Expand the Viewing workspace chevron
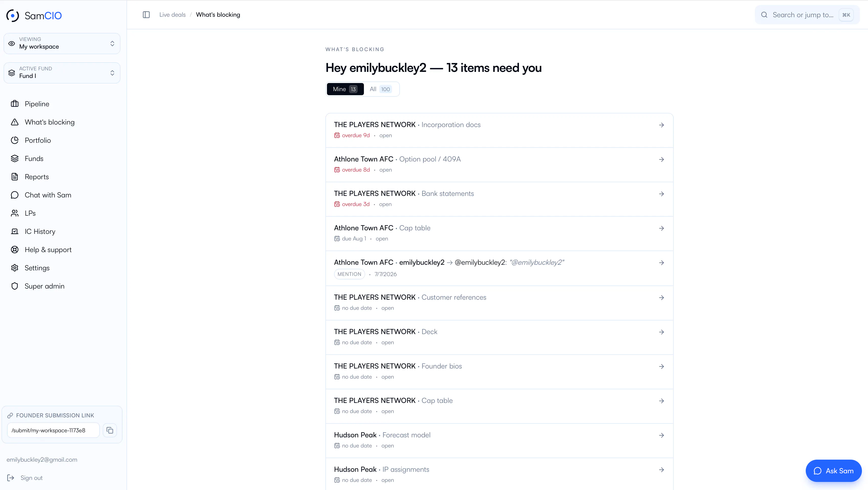868x490 pixels. point(112,44)
